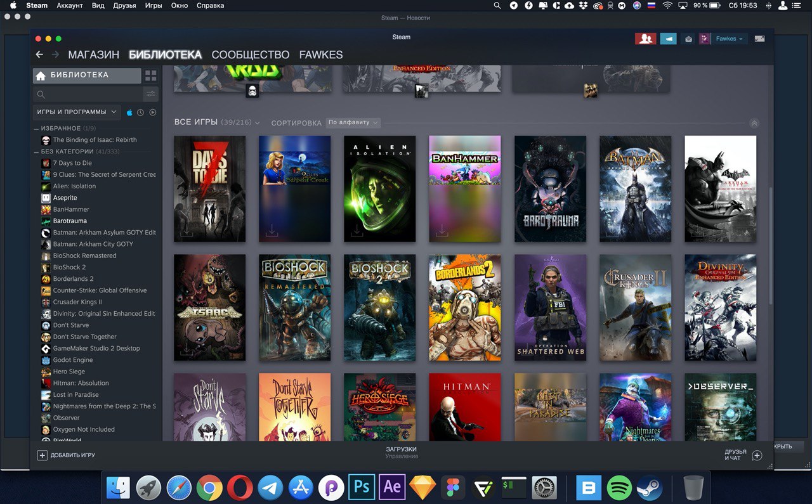This screenshot has height=504, width=812.
Task: Open the Друзья menu
Action: point(124,5)
